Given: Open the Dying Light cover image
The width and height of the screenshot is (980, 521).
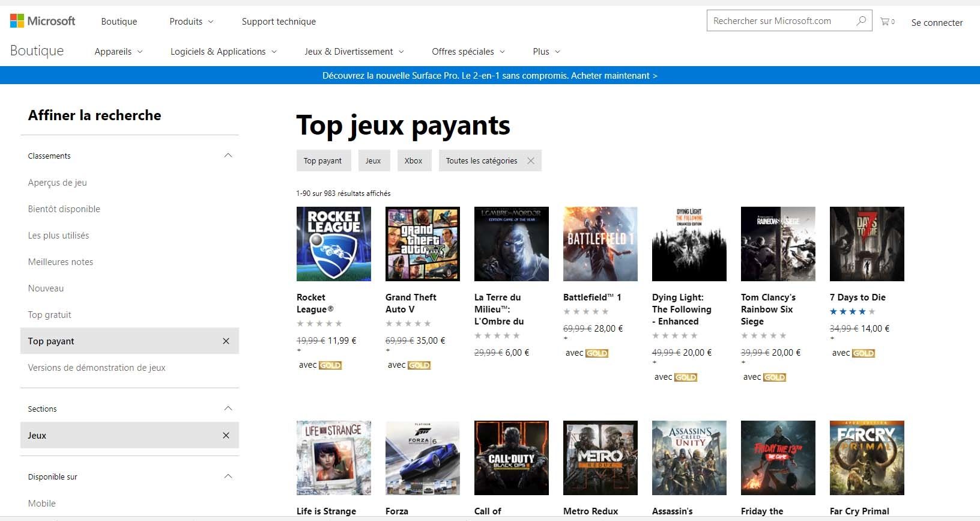Looking at the screenshot, I should pos(689,244).
